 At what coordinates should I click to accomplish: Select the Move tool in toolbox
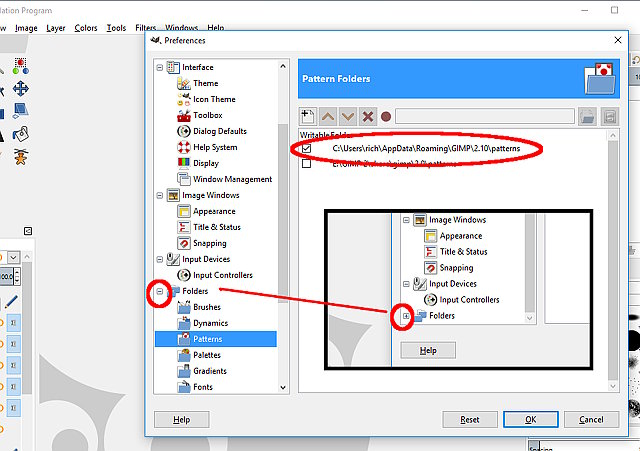[20, 89]
